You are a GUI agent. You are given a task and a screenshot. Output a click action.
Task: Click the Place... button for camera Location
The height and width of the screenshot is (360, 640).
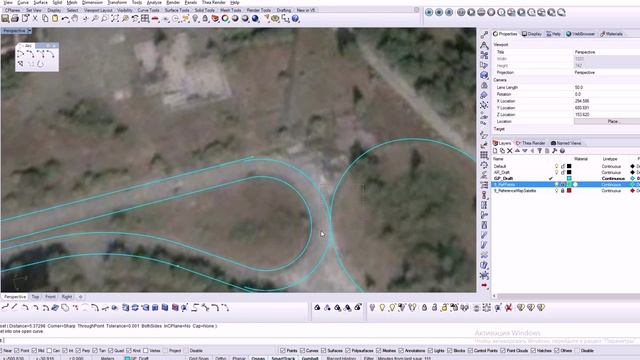pyautogui.click(x=607, y=122)
